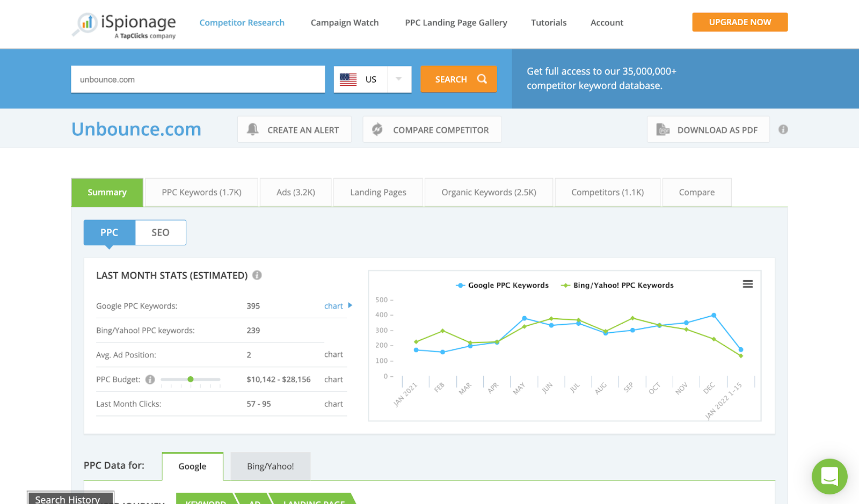
Task: Open the Organic Keywords (2.5K) tab
Action: click(489, 192)
